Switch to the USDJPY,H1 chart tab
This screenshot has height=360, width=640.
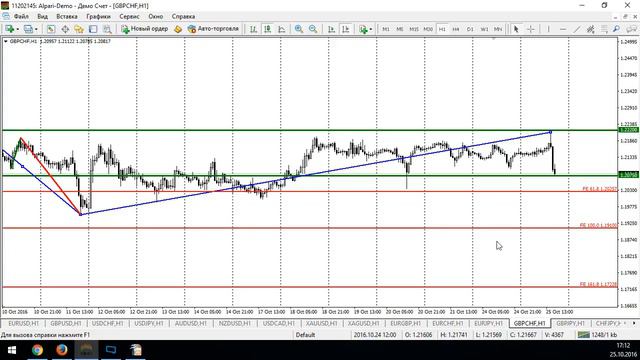149,323
